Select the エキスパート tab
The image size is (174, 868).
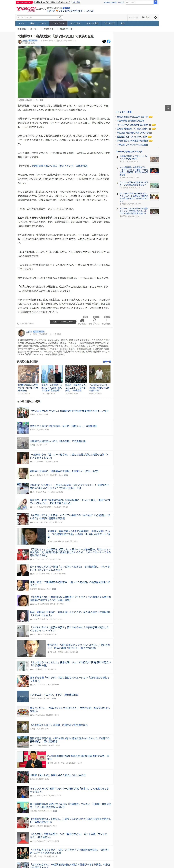pyautogui.click(x=58, y=24)
